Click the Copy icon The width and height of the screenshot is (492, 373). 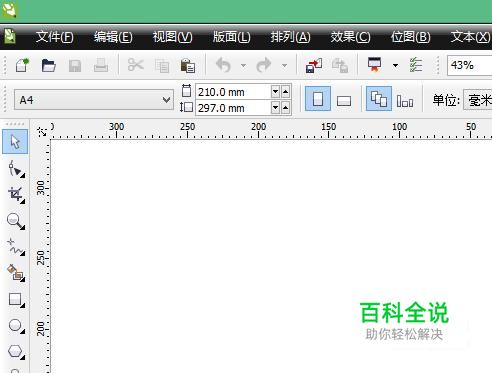tap(162, 66)
